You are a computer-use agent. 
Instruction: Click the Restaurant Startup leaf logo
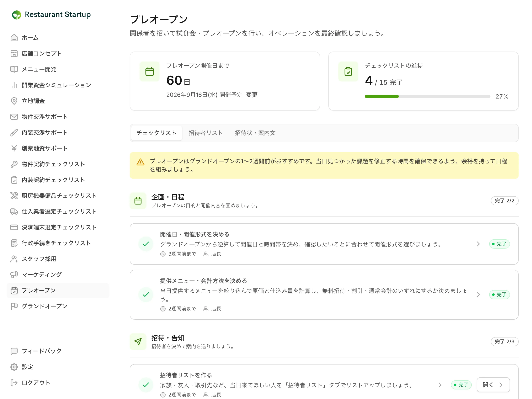tap(17, 15)
